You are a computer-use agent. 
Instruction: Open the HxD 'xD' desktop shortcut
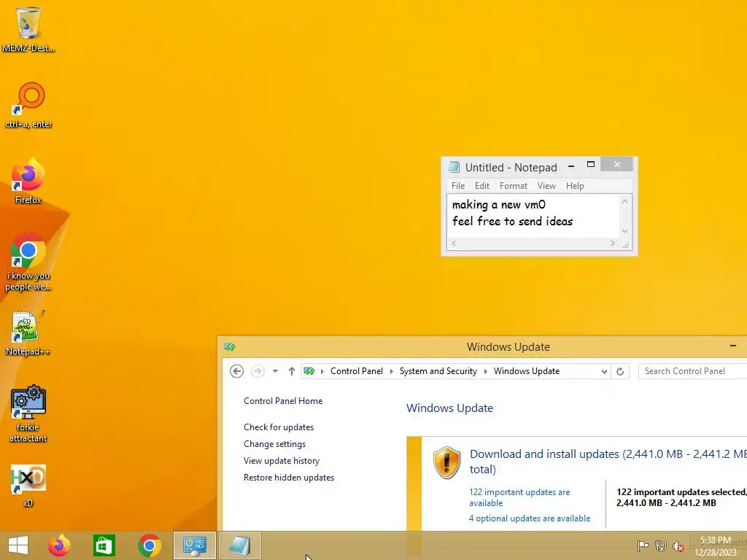(x=28, y=485)
